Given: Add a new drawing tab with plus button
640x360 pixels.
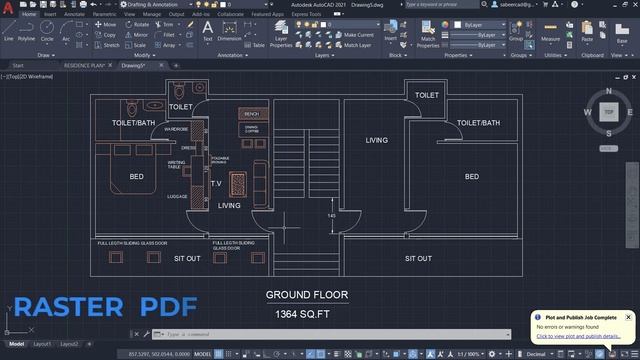Looking at the screenshot, I should click(176, 65).
